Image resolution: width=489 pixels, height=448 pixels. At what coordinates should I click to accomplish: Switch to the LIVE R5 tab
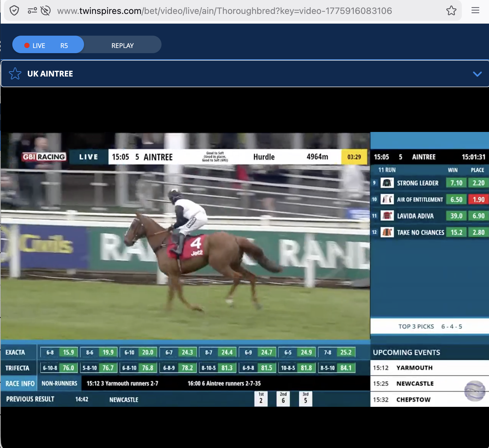tap(48, 45)
